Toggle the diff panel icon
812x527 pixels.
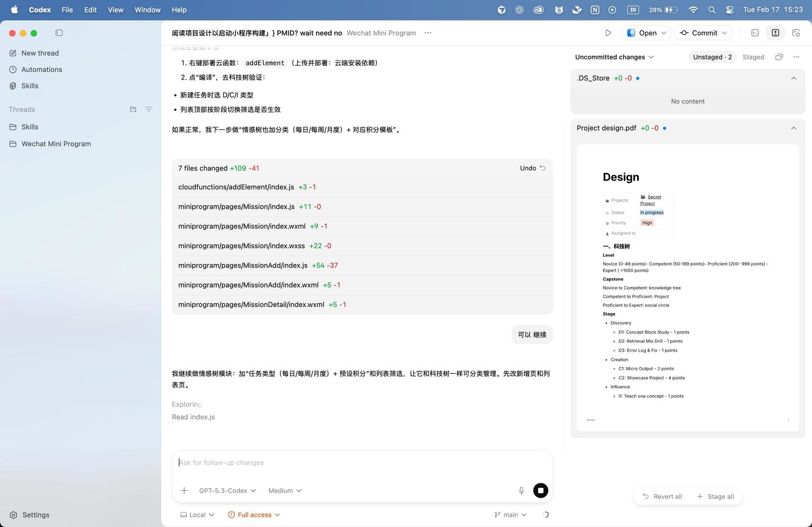click(775, 33)
